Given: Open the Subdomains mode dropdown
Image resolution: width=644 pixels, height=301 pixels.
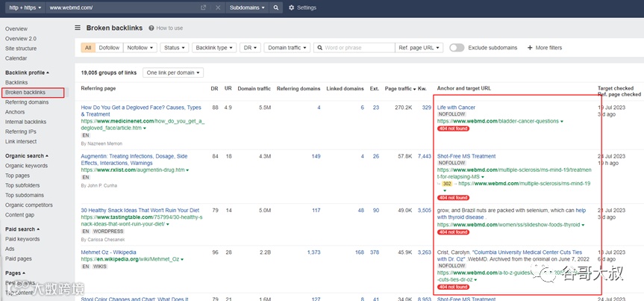Looking at the screenshot, I should coord(247,7).
